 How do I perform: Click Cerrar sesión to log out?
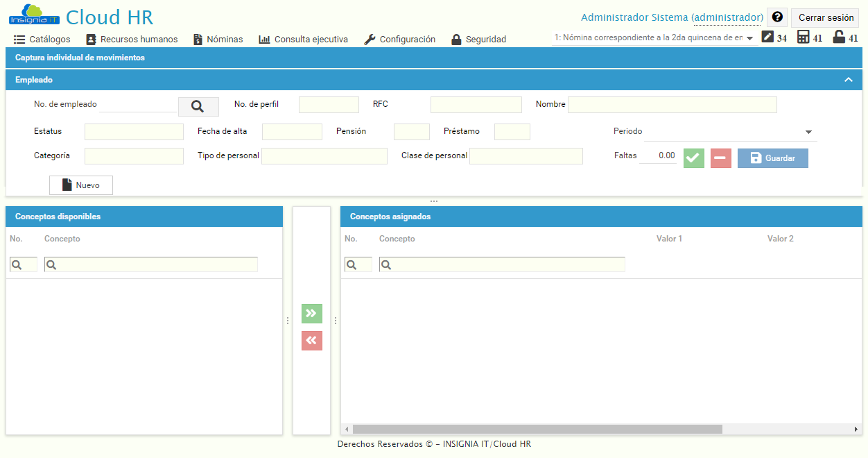click(824, 17)
